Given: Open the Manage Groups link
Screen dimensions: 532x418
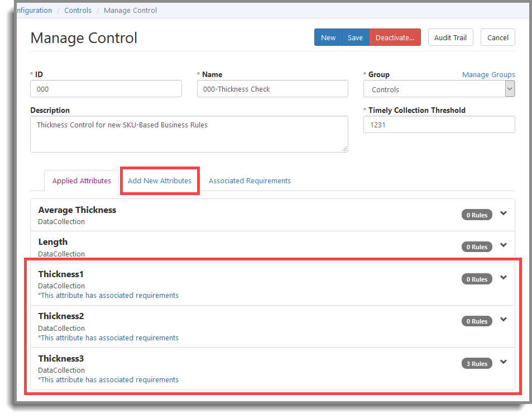Looking at the screenshot, I should point(488,75).
